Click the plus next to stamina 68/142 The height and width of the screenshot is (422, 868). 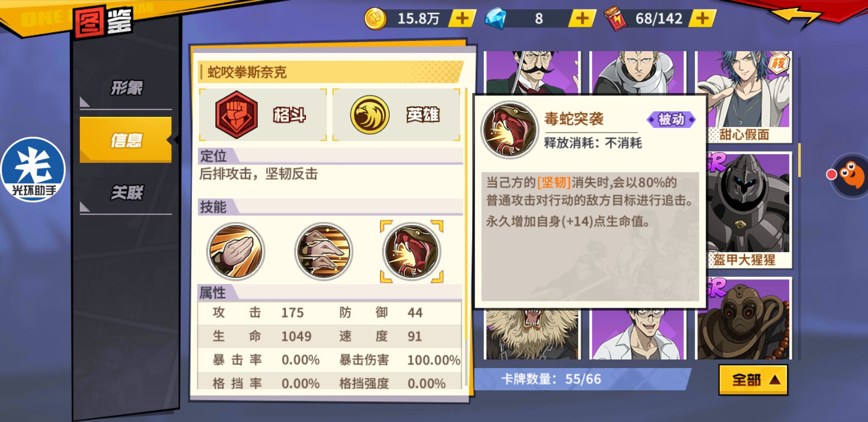(x=702, y=18)
